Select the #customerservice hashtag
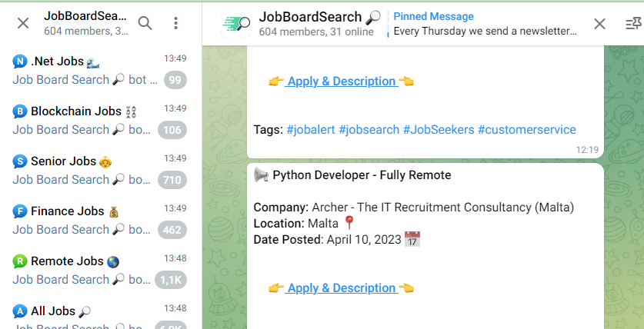Image resolution: width=644 pixels, height=329 pixels. 526,130
